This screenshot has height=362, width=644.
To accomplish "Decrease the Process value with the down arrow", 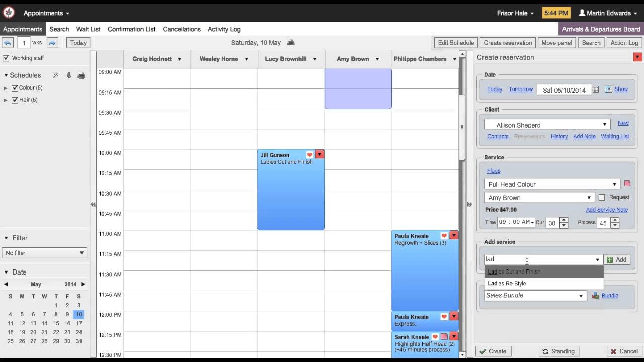I will [x=615, y=225].
